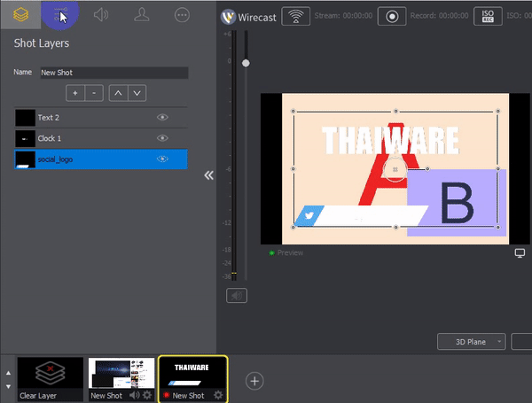Toggle audio on first New Shot
532x403 pixels.
point(135,395)
